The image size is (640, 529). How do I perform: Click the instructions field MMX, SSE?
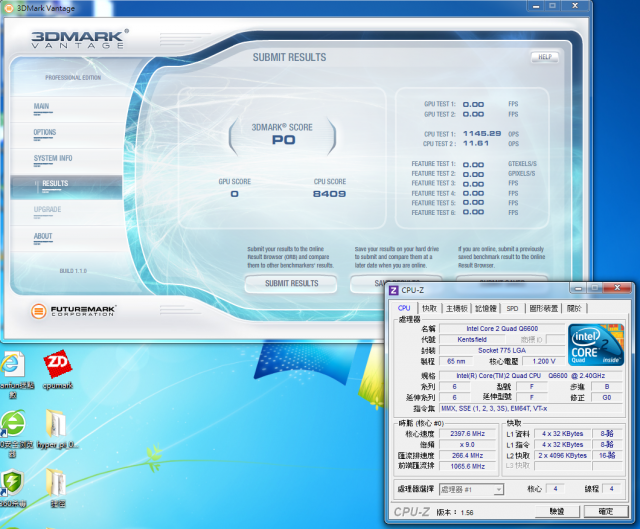coord(531,409)
